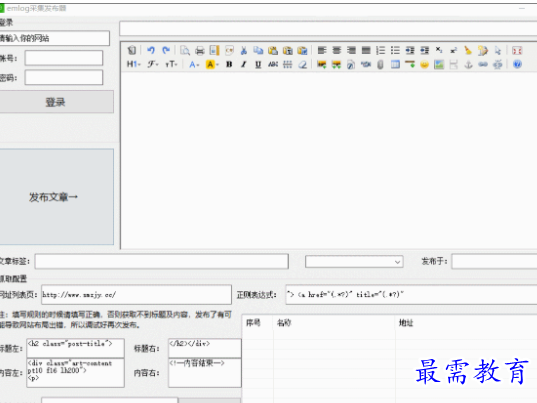This screenshot has height=403, width=537.
Task: Click the remove format eraser icon
Action: click(302, 64)
